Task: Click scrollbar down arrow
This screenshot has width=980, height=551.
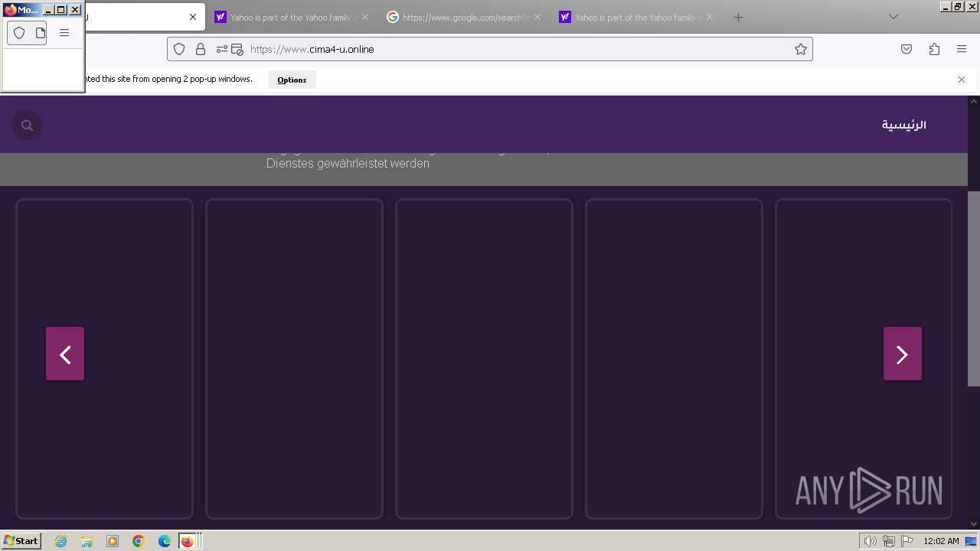Action: point(974,524)
